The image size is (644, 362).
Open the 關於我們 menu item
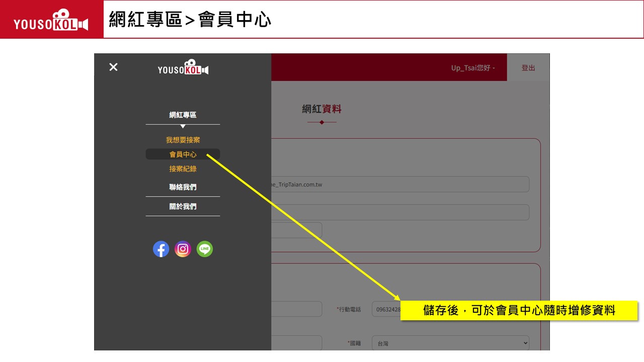(183, 207)
